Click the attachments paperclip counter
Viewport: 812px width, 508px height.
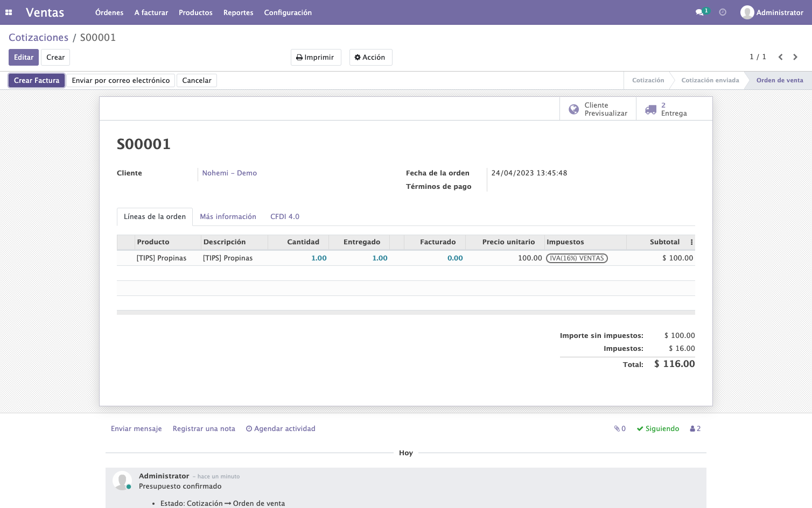[620, 429]
